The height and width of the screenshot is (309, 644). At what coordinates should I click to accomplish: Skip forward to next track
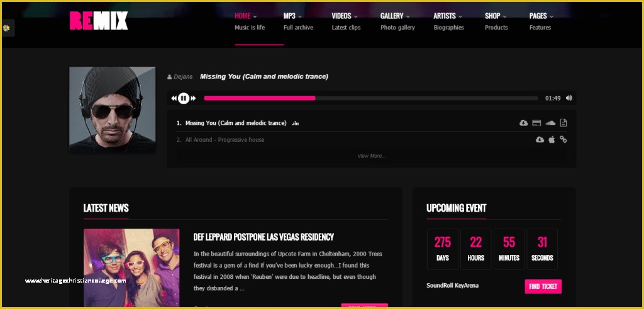[194, 98]
